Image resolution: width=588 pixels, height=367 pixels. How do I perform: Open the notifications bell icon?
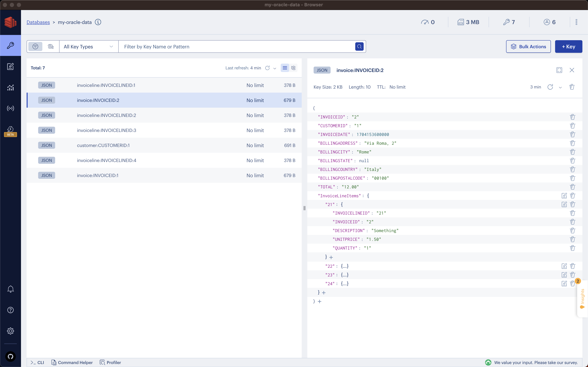click(10, 289)
